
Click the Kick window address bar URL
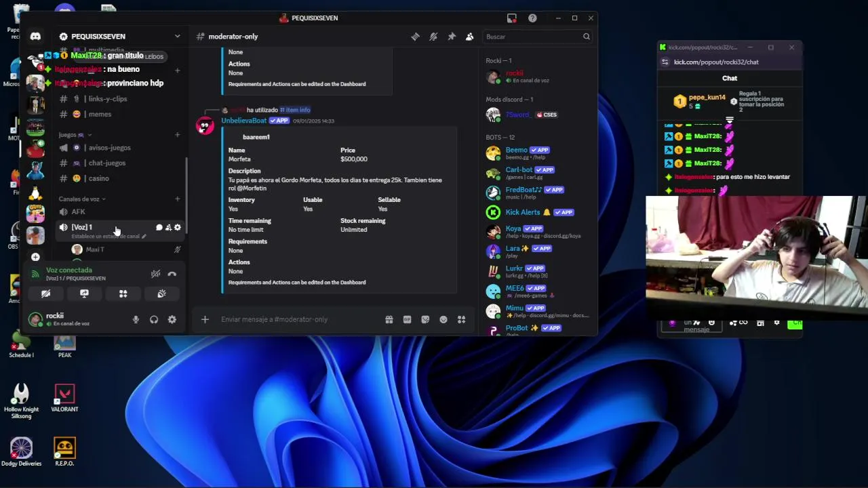[716, 62]
